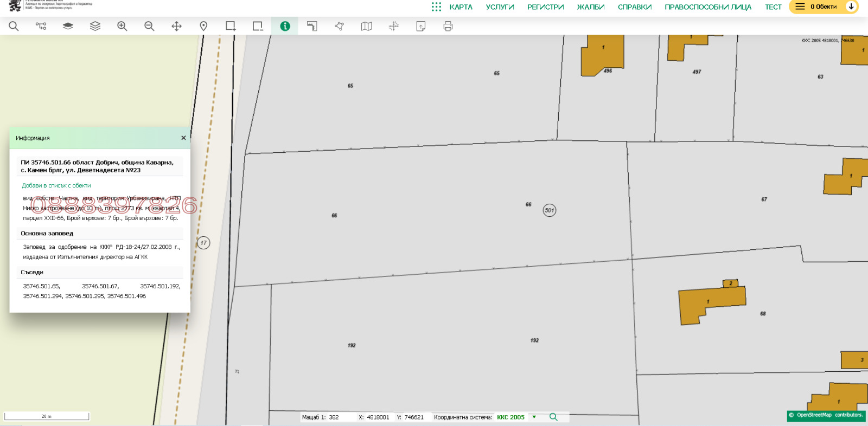Expand the coordinate system КKC 2005 dropdown
Screen dimensions: 868x426
534,417
